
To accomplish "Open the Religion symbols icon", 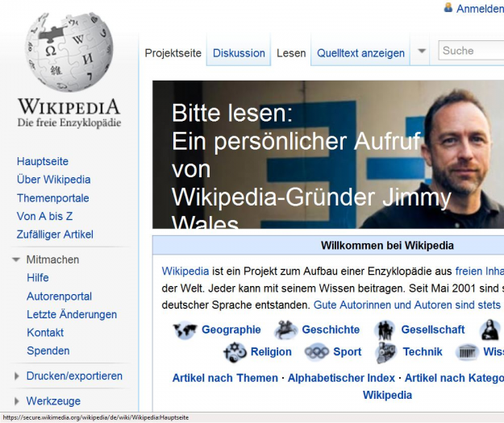I will (x=235, y=352).
